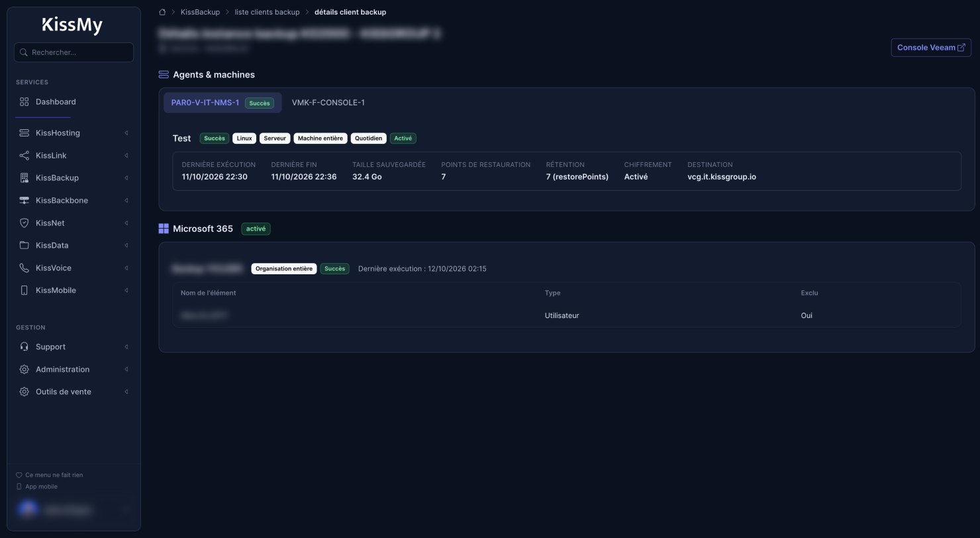This screenshot has height=538, width=980.
Task: Click the Microsoft 365 windows logo
Action: [164, 229]
